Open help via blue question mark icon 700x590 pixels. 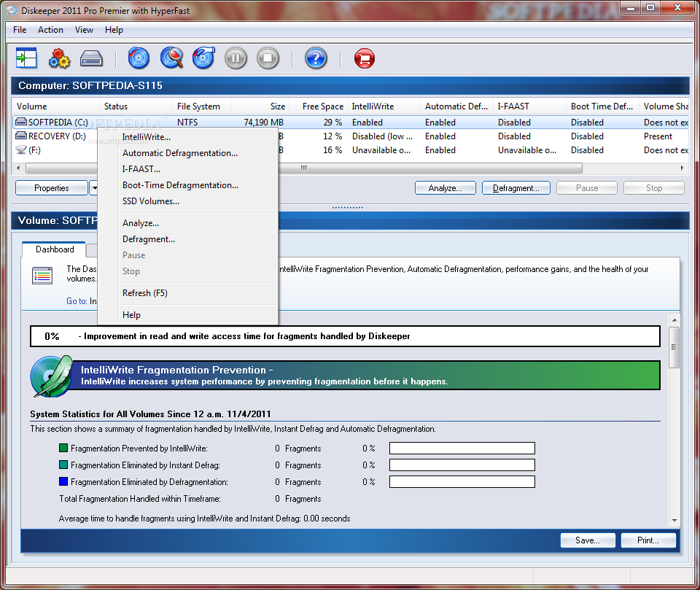click(x=316, y=58)
